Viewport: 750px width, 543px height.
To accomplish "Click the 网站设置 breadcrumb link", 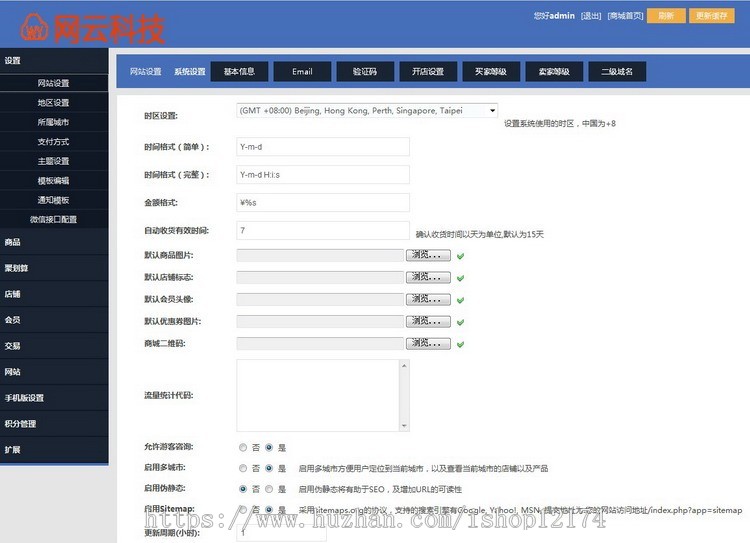I will pyautogui.click(x=146, y=72).
